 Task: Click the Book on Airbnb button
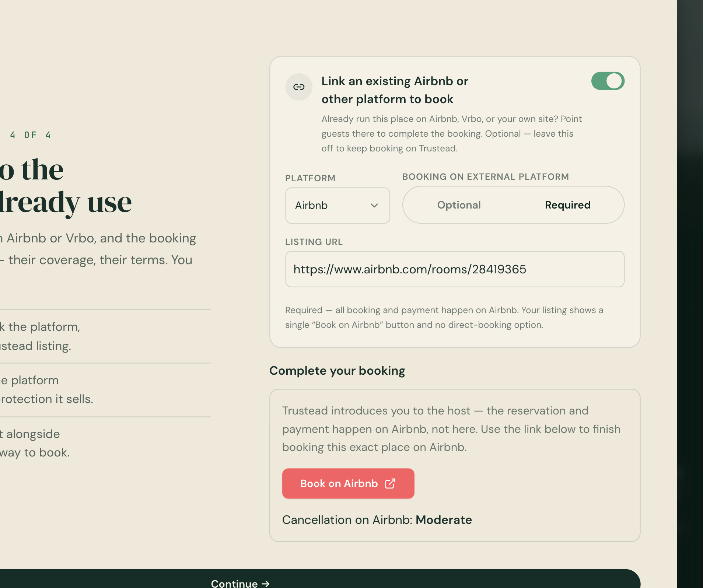click(348, 483)
